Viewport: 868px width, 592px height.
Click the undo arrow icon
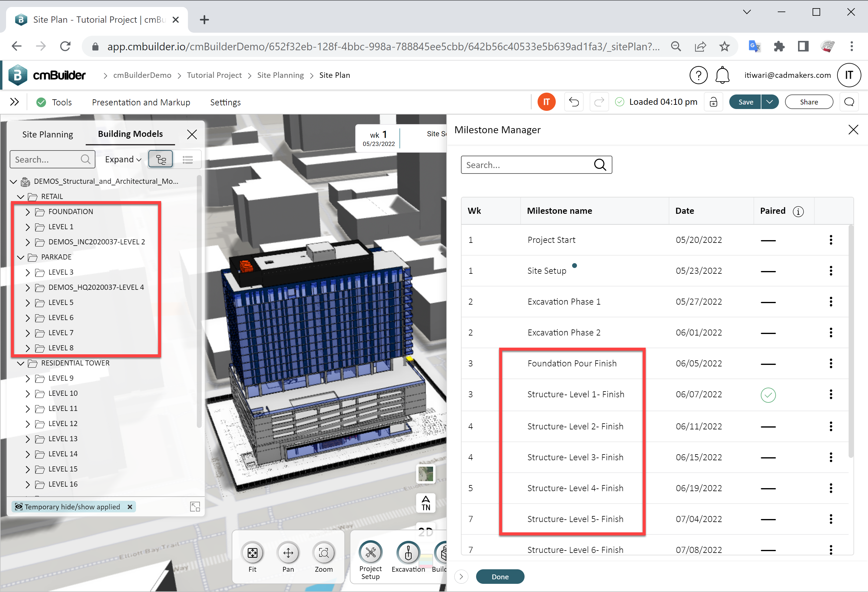(x=574, y=102)
